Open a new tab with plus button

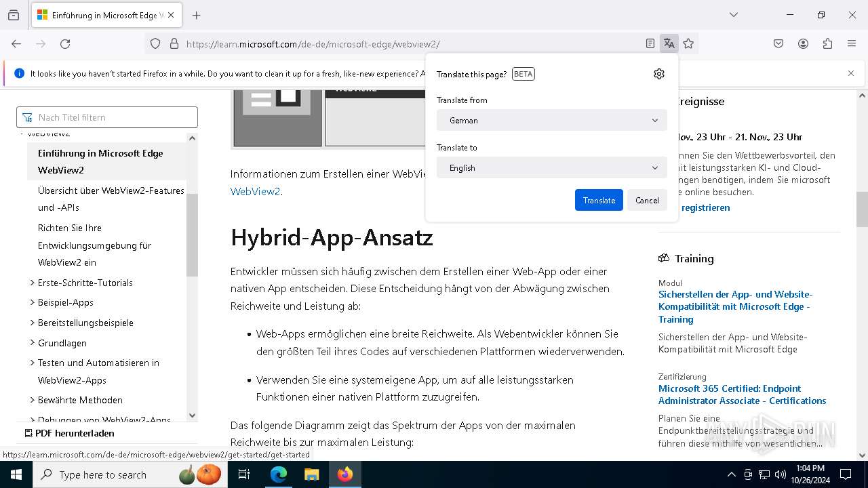click(x=197, y=15)
